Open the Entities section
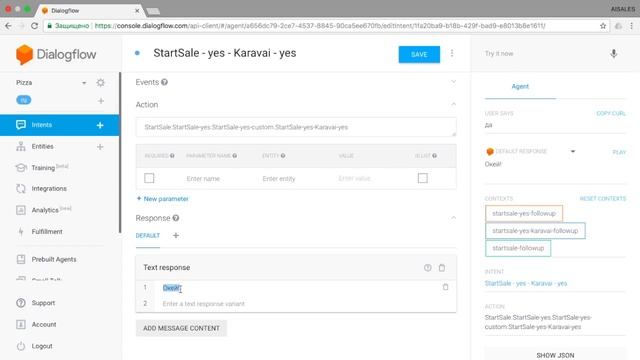This screenshot has height=360, width=640. (42, 146)
